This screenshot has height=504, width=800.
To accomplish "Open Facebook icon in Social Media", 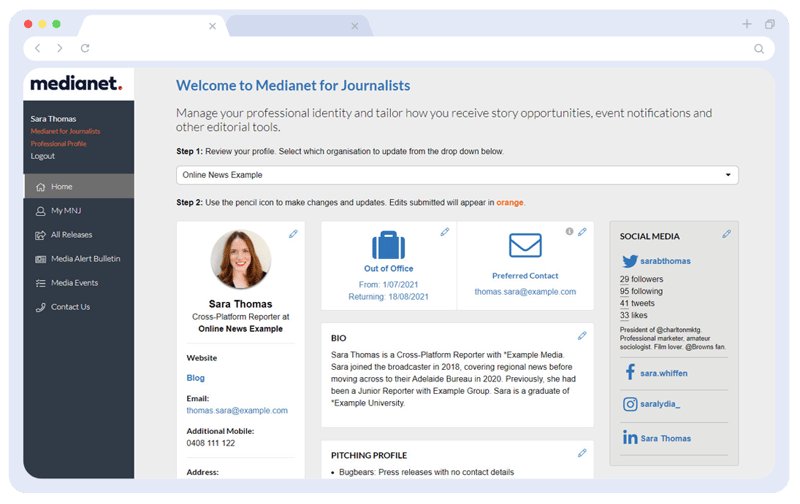I will 630,372.
